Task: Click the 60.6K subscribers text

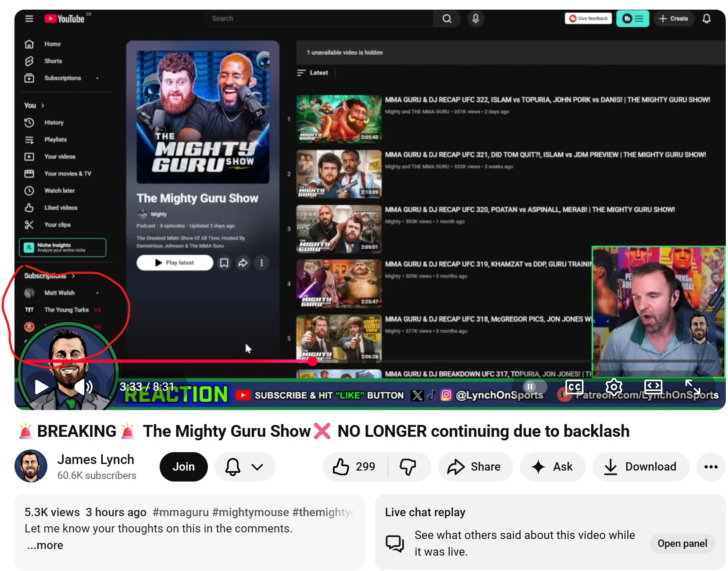Action: click(x=97, y=475)
